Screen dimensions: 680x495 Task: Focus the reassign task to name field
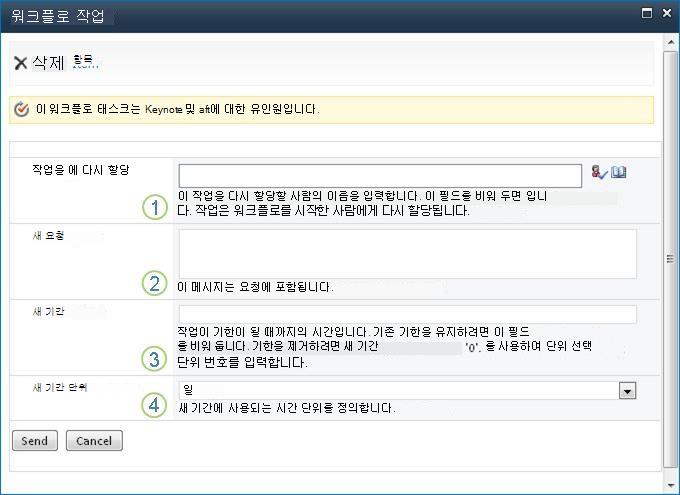click(x=380, y=176)
